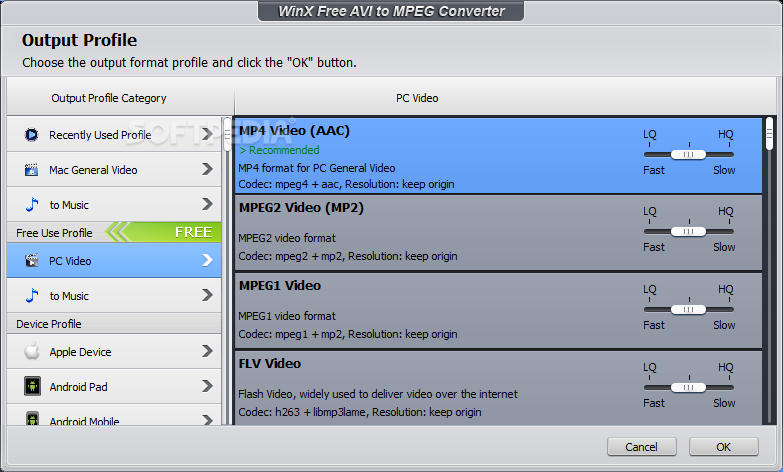Click the music note icon above Free Use Profile
The width and height of the screenshot is (783, 472).
pyautogui.click(x=31, y=205)
